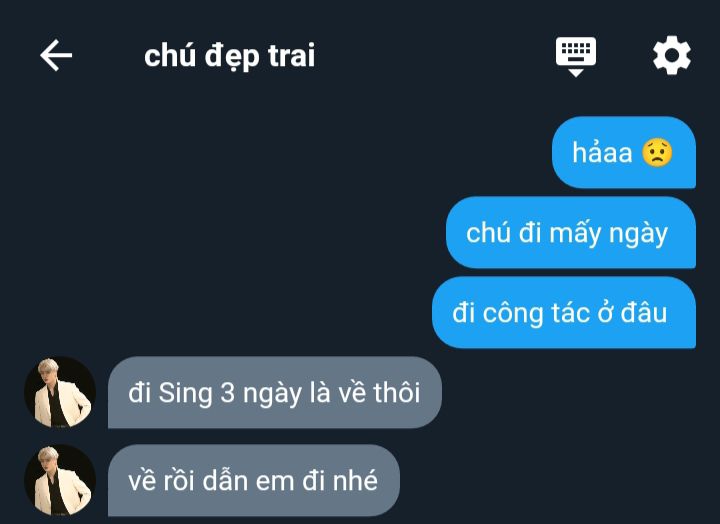The image size is (720, 524).
Task: Open the keyboard hide icon
Action: pos(576,56)
